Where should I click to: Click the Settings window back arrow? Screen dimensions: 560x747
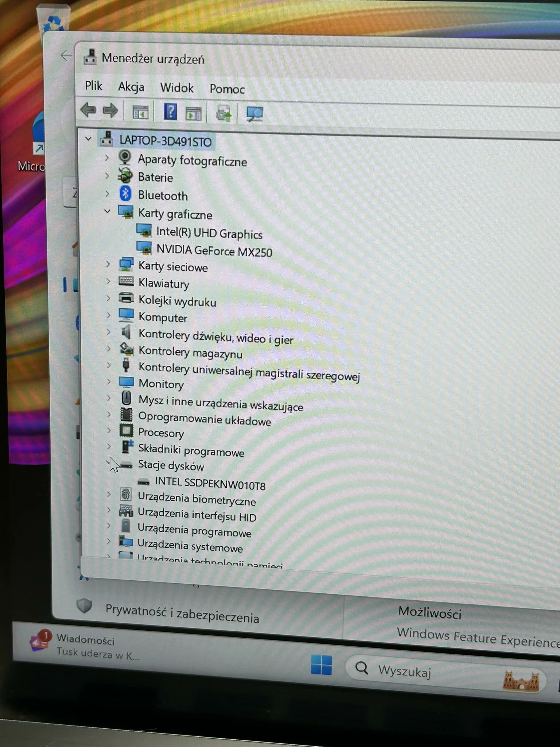(66, 56)
